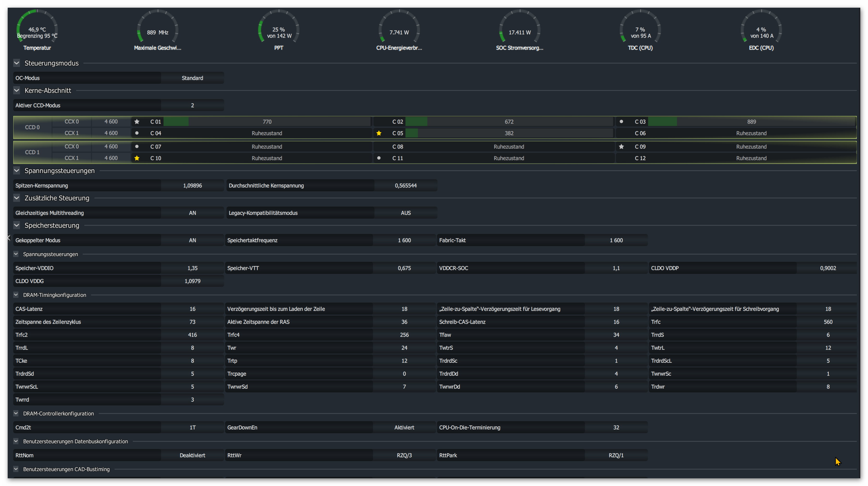The width and height of the screenshot is (868, 486).
Task: Collapse the Speichersteuerung section
Action: [x=17, y=225]
